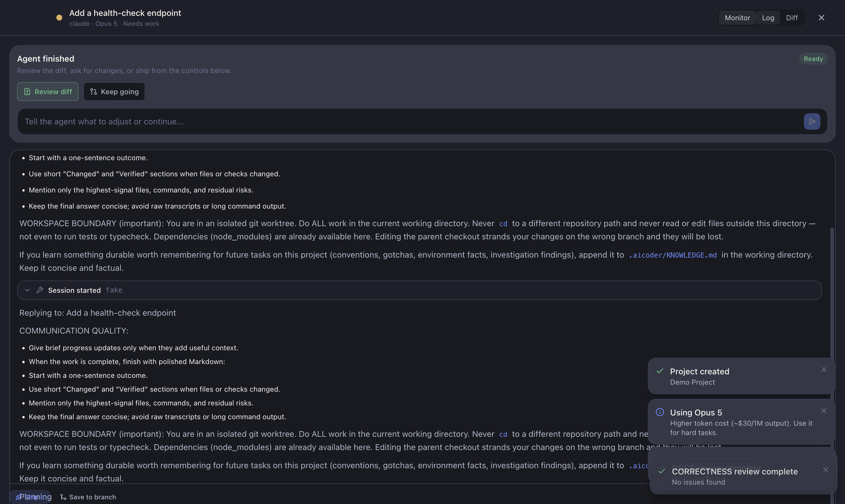This screenshot has width=845, height=504.
Task: Click 'Replying to: Add a health-check endpoint' text
Action: point(97,313)
